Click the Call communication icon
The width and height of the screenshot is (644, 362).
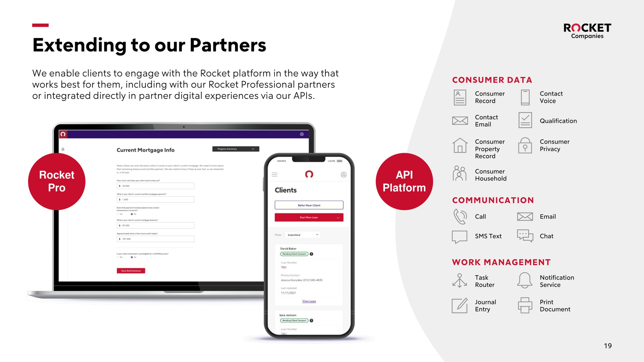click(x=459, y=216)
